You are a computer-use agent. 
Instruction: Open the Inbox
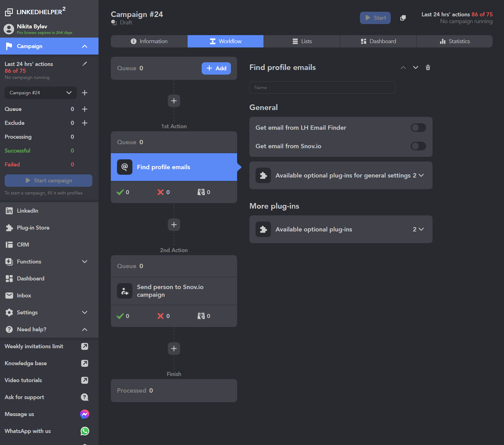[x=49, y=296]
